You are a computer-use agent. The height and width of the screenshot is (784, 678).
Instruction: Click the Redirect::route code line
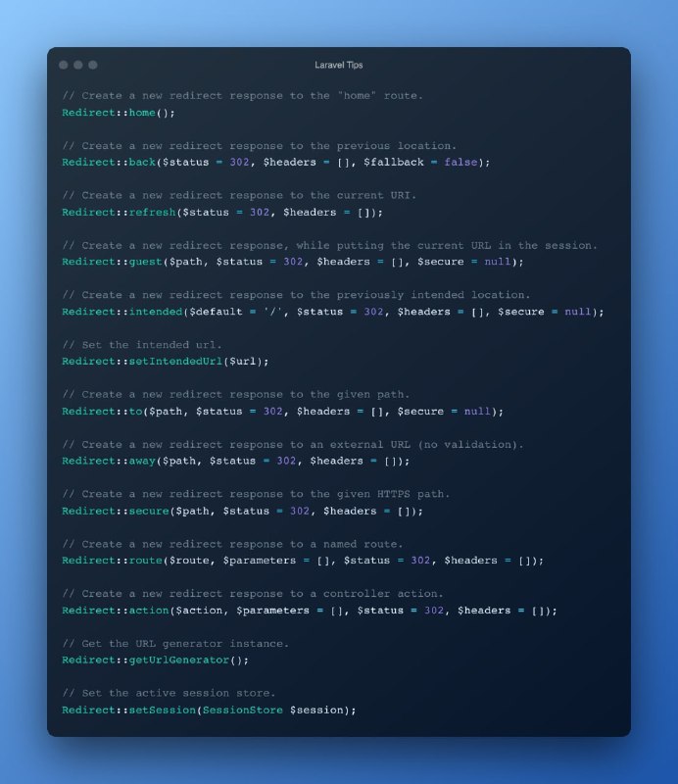point(303,560)
